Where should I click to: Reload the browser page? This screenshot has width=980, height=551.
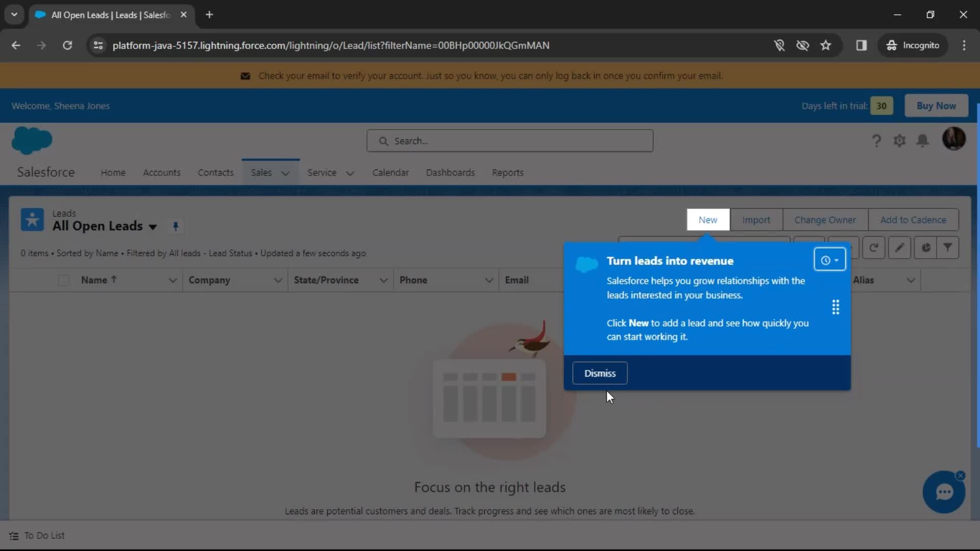tap(67, 45)
